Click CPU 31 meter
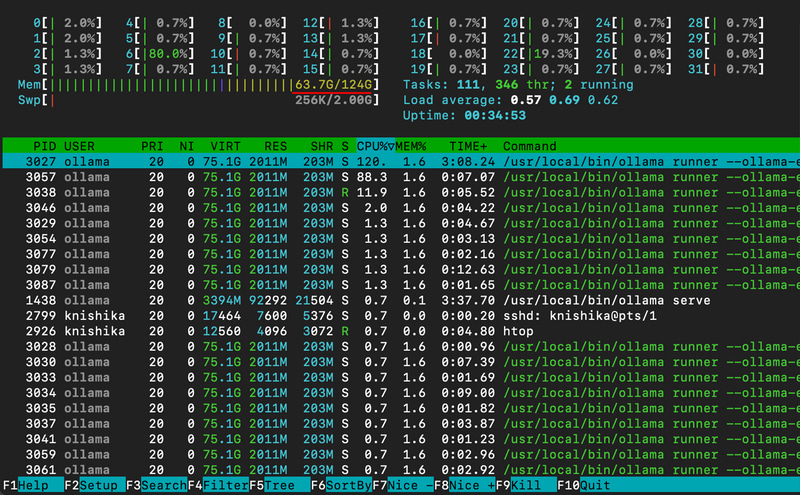Viewport: 800px width, 495px height. tap(726, 69)
